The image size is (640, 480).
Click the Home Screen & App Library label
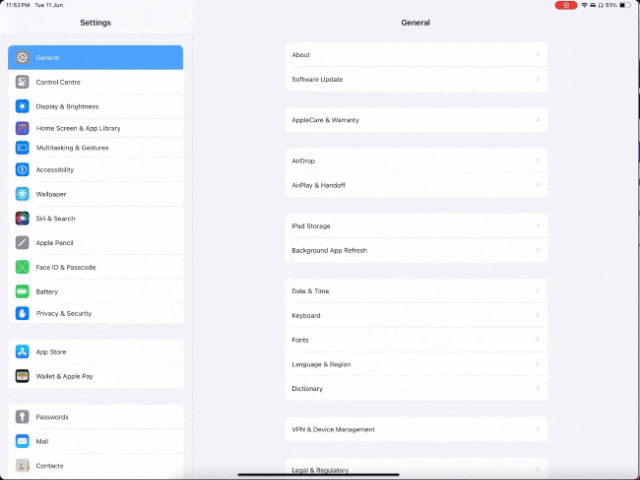[78, 128]
